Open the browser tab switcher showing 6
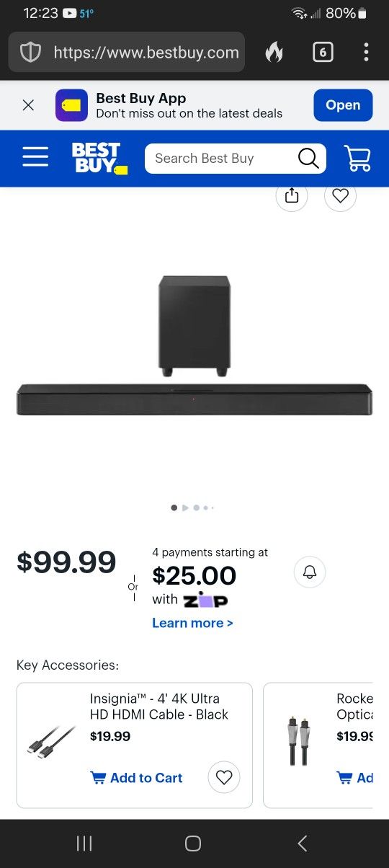The height and width of the screenshot is (868, 389). [323, 52]
